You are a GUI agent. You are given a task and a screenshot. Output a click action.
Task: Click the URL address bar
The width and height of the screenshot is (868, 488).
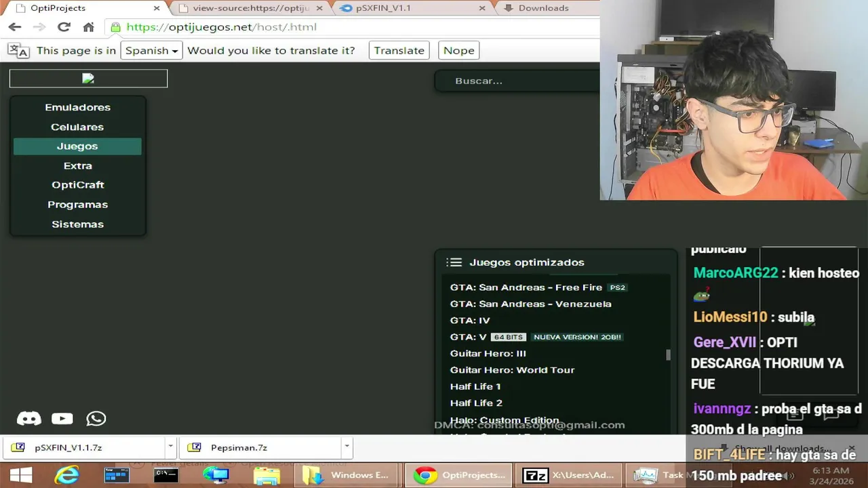(x=353, y=27)
